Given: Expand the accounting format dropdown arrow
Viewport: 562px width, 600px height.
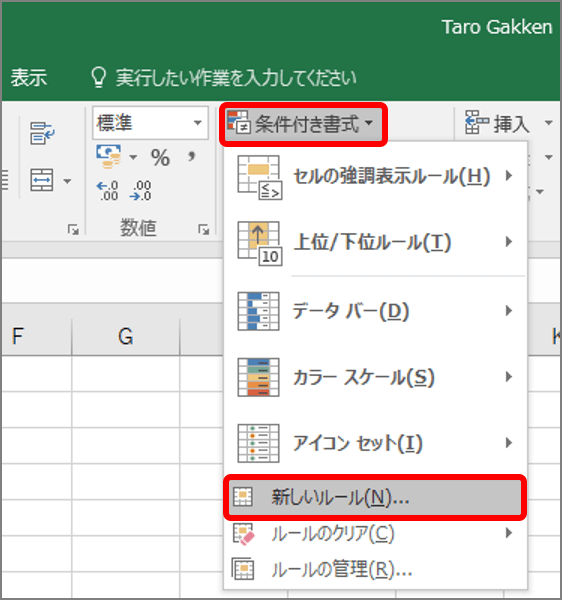Looking at the screenshot, I should click(133, 157).
